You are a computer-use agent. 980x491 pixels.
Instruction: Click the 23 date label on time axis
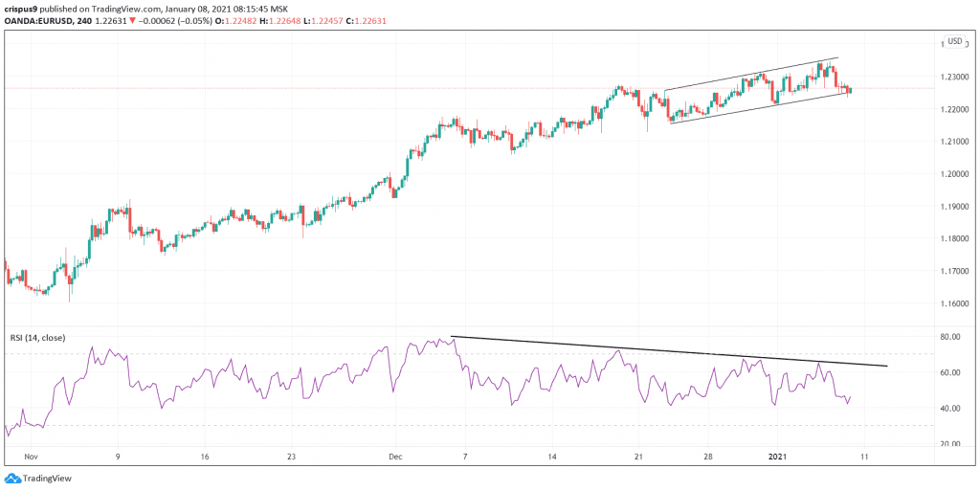click(291, 457)
